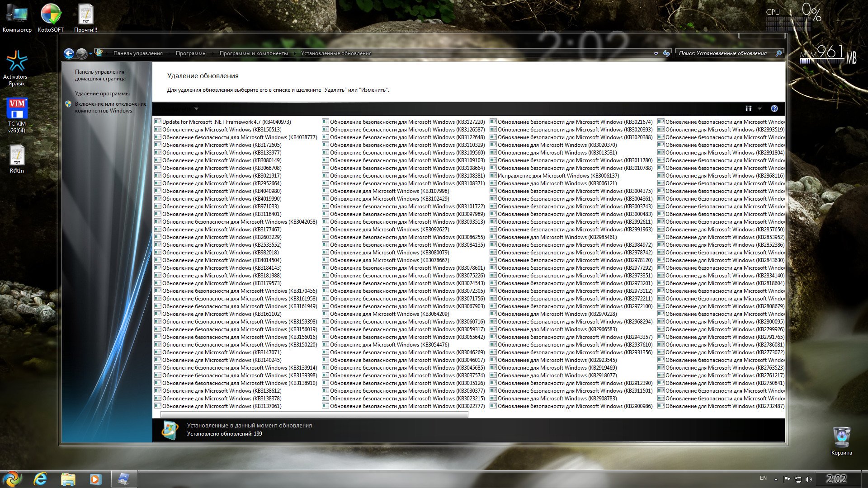868x488 pixels.
Task: Select security update KB3086255
Action: point(404,237)
